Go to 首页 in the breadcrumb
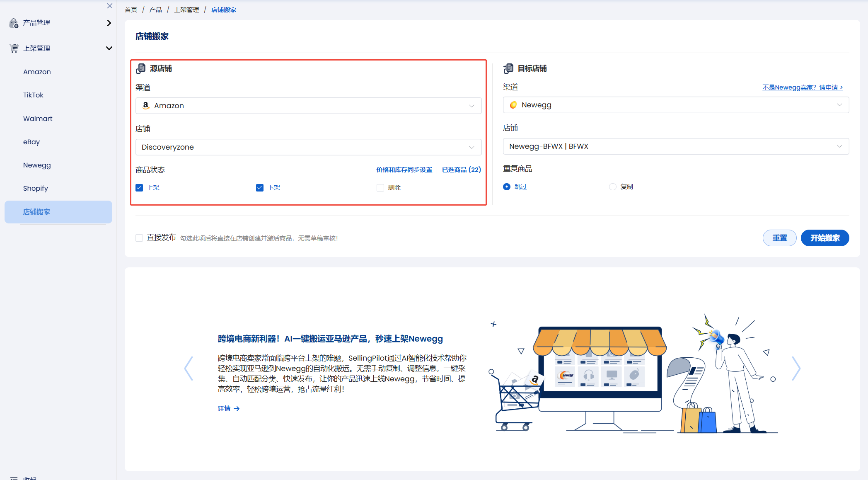 (131, 10)
